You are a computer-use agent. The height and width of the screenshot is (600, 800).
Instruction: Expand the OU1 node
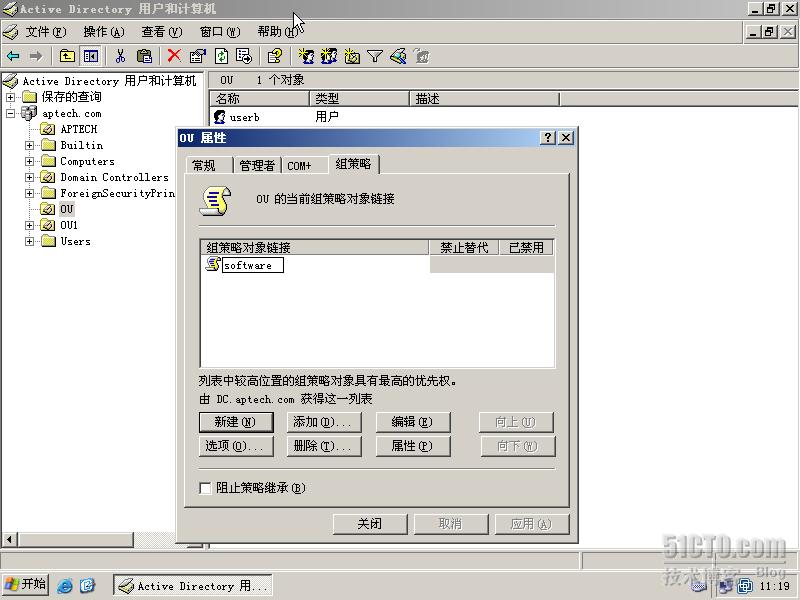coord(30,225)
